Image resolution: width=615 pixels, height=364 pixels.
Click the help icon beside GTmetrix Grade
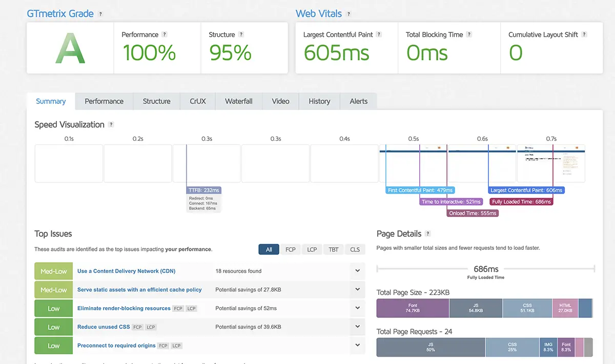pyautogui.click(x=100, y=14)
